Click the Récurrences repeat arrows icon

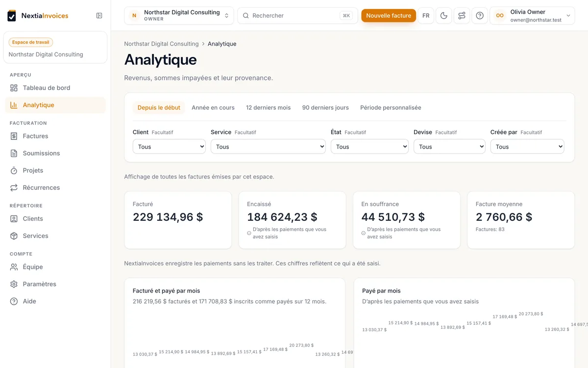[x=14, y=187]
